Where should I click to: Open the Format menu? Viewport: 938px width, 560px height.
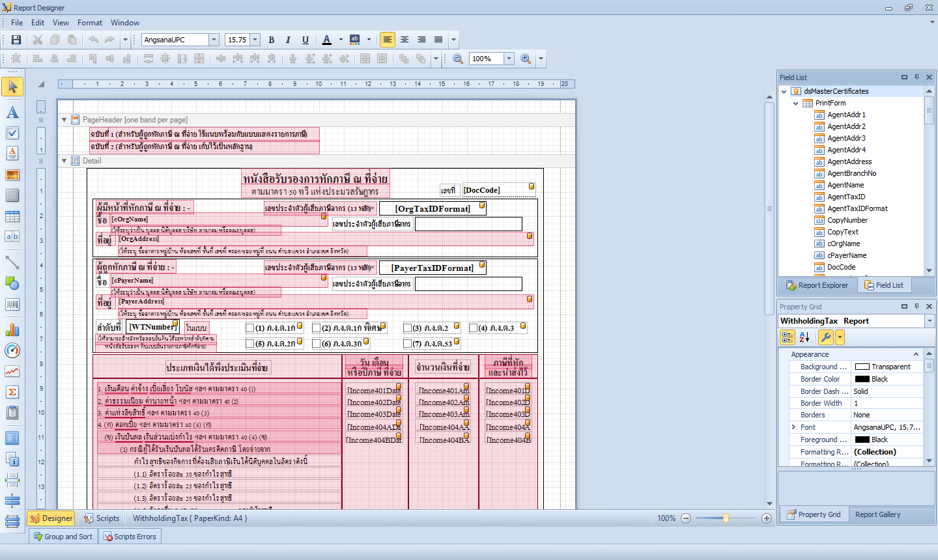[90, 22]
